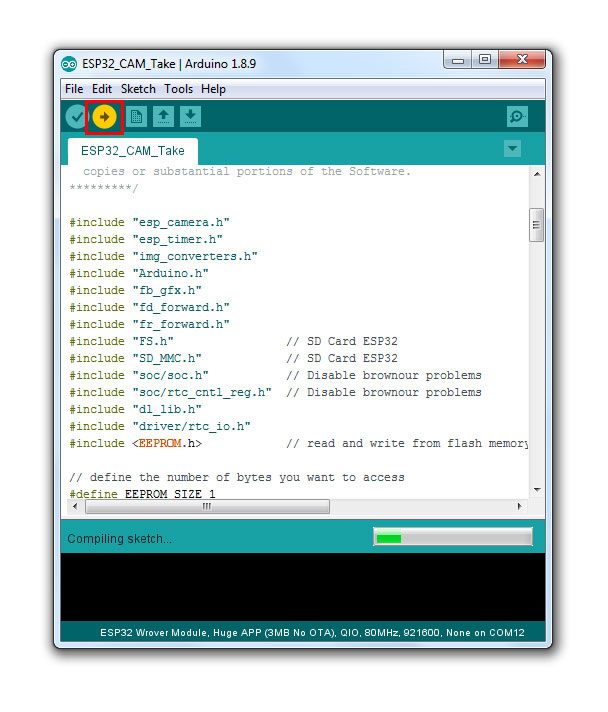Click the line #include "fd_forward.h"
This screenshot has width=608, height=712.
click(149, 307)
